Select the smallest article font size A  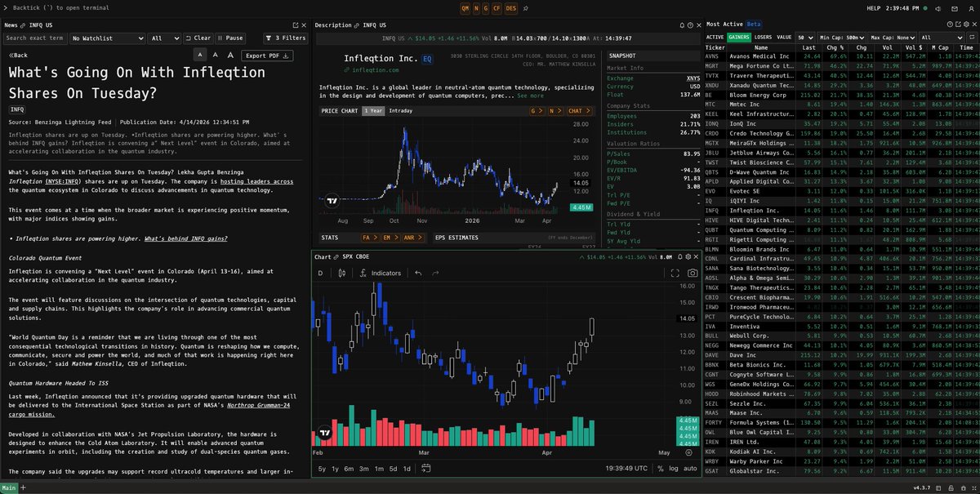(201, 55)
